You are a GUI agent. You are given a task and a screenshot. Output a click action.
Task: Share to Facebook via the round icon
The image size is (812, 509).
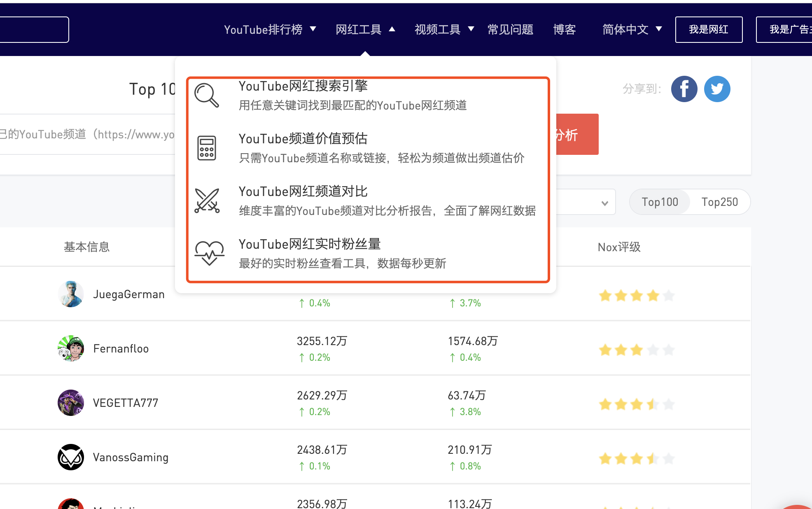pos(684,89)
